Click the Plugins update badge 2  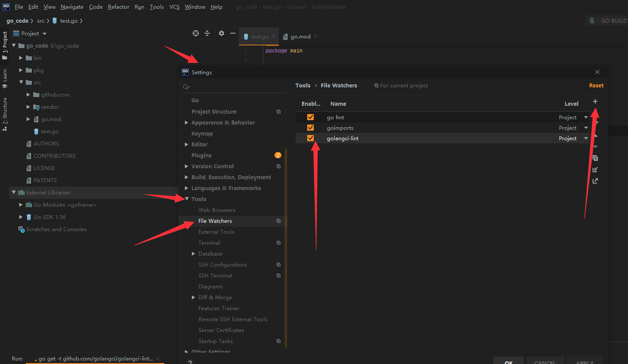(x=278, y=155)
